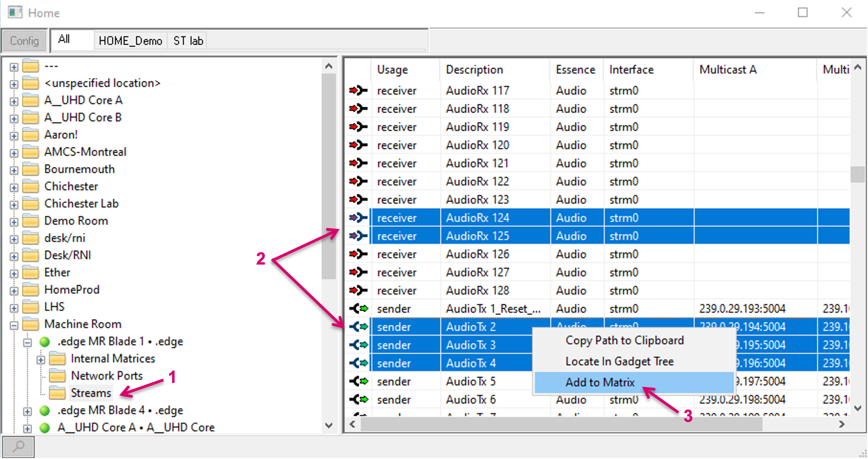Click the magnifier search icon at bottom left
Screen dimensions: 868x459
[18, 447]
